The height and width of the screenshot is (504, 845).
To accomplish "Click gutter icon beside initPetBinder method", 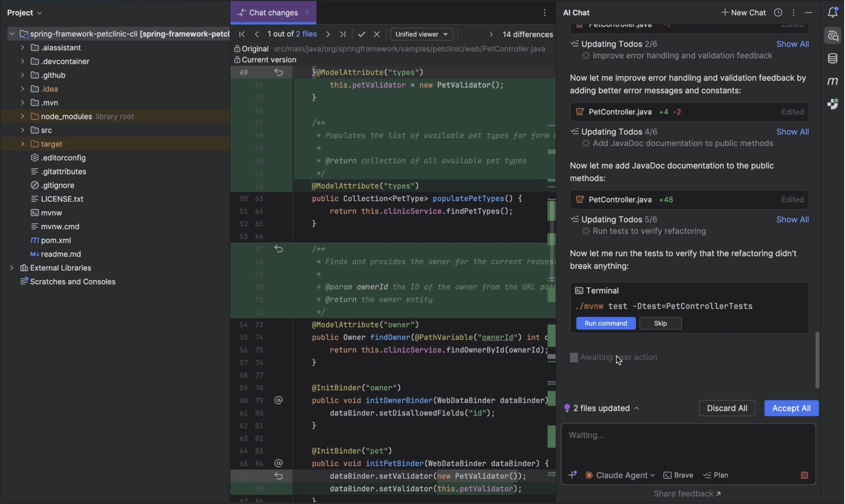I will pyautogui.click(x=279, y=463).
